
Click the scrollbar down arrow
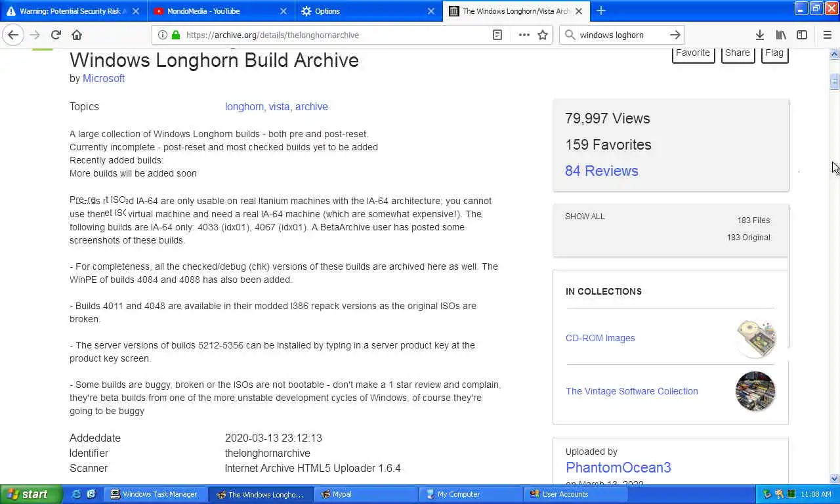pos(835,479)
